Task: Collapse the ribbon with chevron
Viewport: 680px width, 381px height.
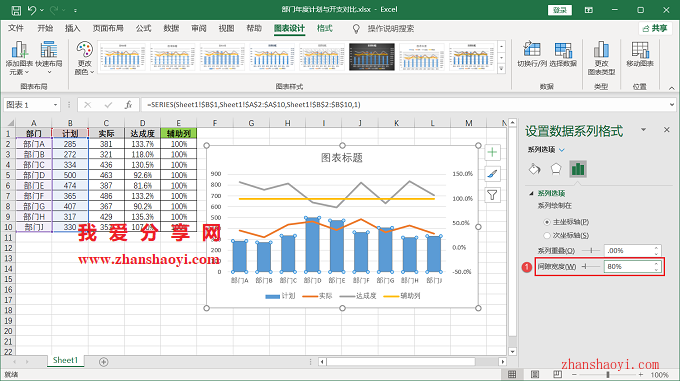Action: pyautogui.click(x=671, y=88)
